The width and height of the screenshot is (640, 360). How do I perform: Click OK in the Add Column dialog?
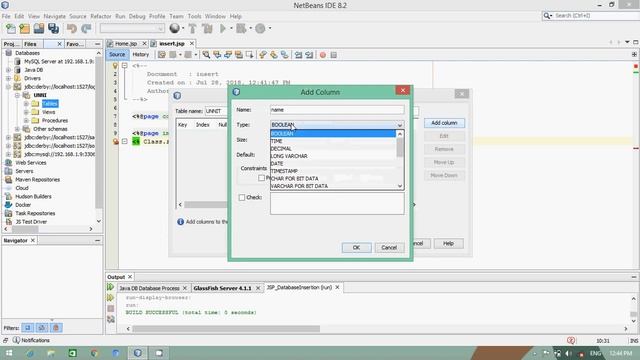(356, 247)
